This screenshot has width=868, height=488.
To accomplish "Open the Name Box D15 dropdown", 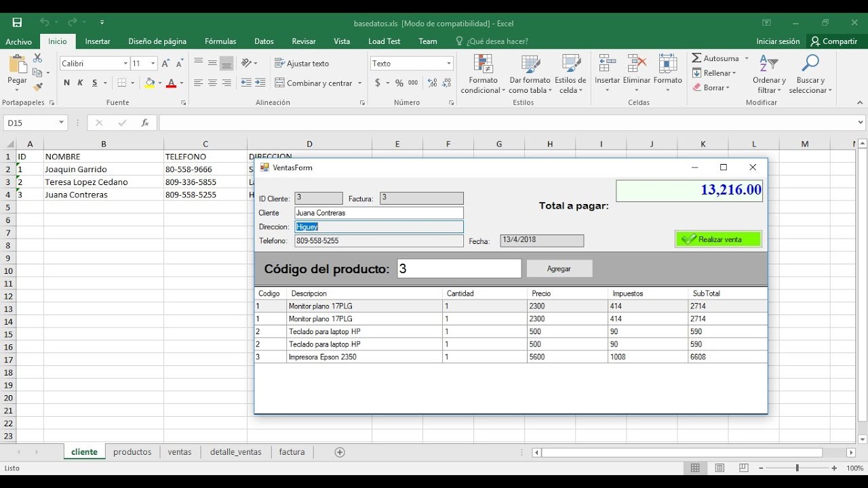I will point(62,123).
